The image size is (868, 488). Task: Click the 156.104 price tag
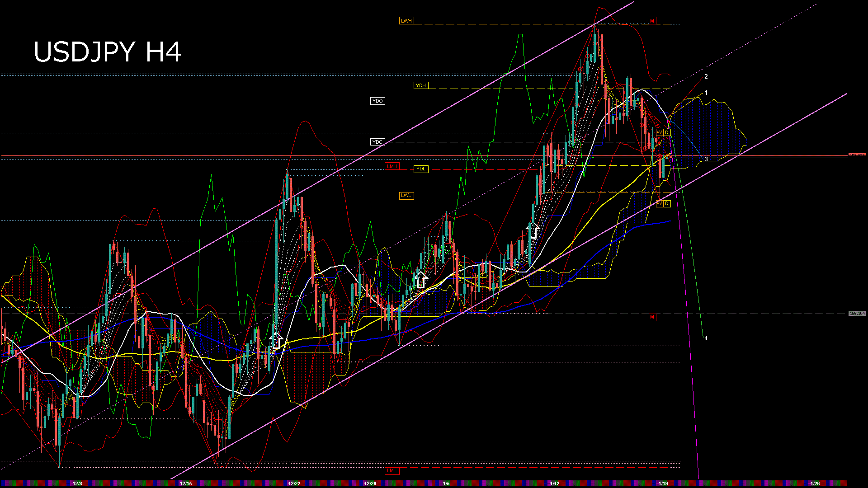pyautogui.click(x=857, y=313)
